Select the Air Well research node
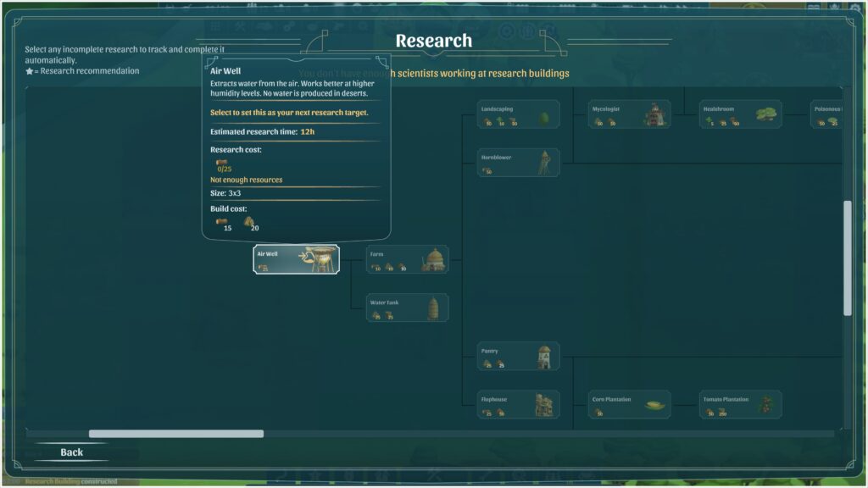 [296, 259]
